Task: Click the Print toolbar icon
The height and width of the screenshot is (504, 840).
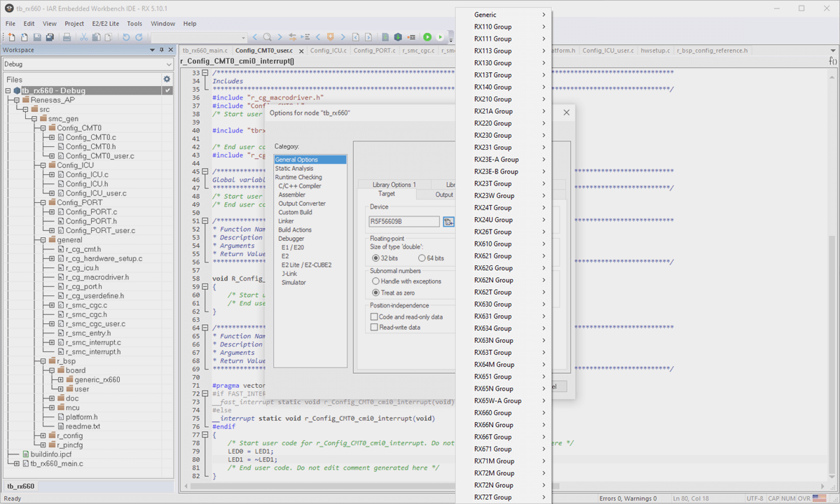Action: pyautogui.click(x=67, y=37)
